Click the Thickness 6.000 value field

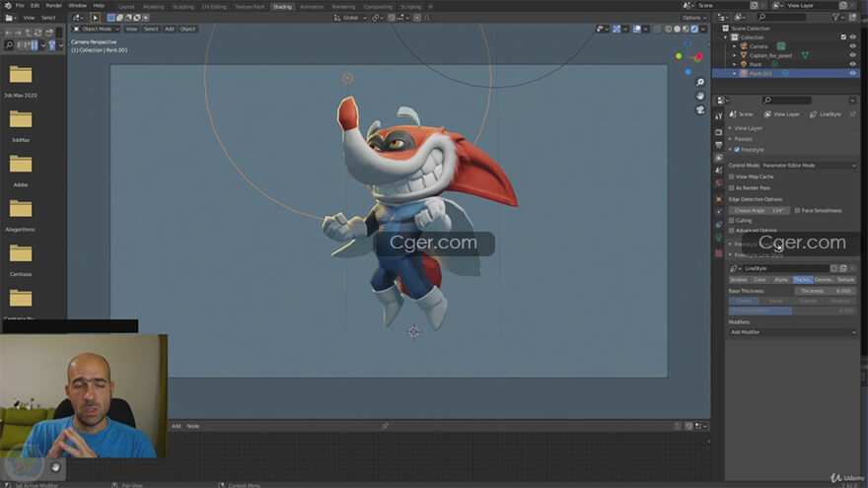826,291
